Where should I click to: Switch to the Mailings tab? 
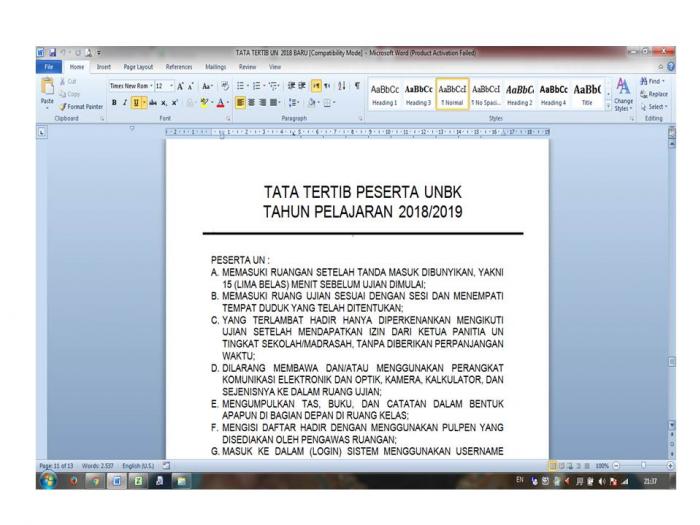tap(216, 67)
